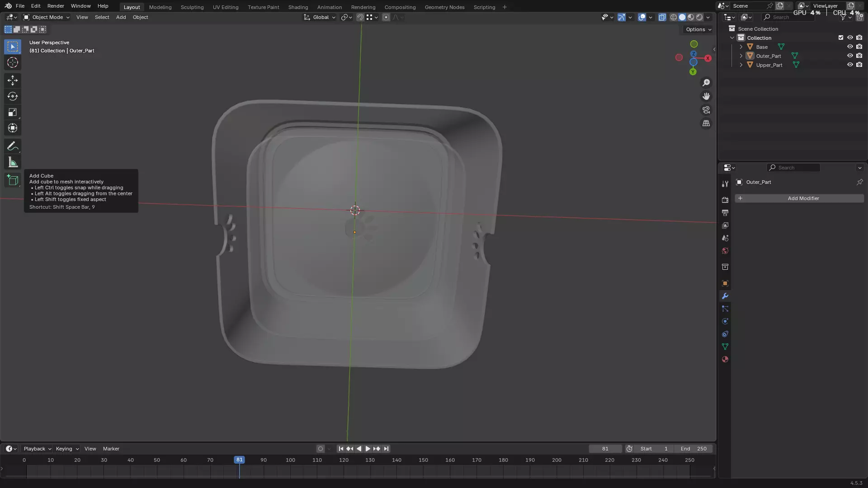Open the Global transform orientation dropdown
The image size is (868, 488).
point(320,17)
